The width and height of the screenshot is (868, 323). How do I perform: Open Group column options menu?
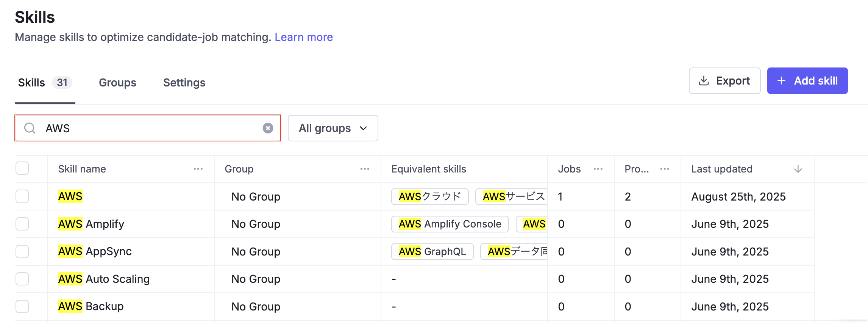click(365, 169)
